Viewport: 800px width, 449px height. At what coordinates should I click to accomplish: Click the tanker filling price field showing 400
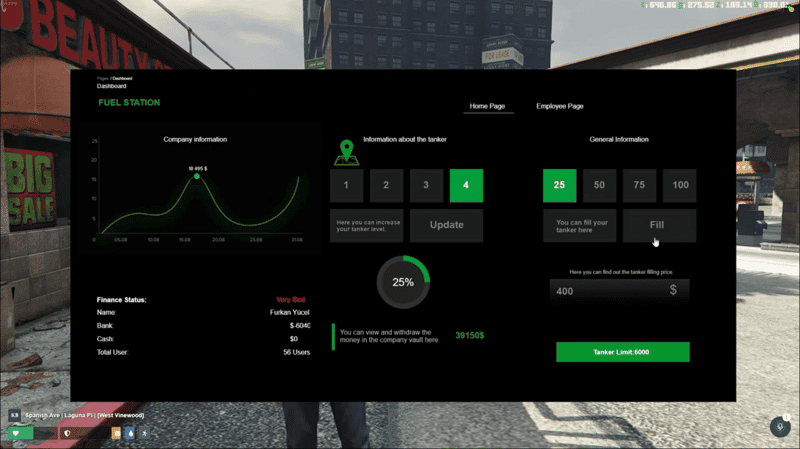(619, 291)
